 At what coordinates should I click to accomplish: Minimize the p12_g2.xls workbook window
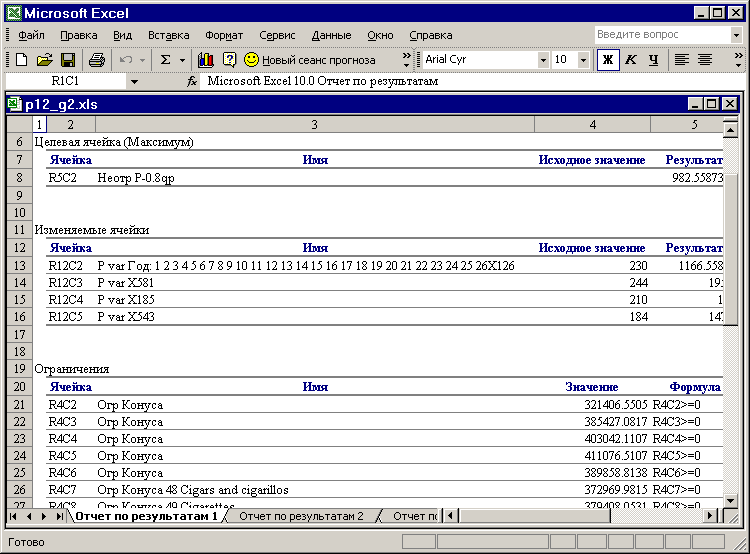tap(695, 104)
